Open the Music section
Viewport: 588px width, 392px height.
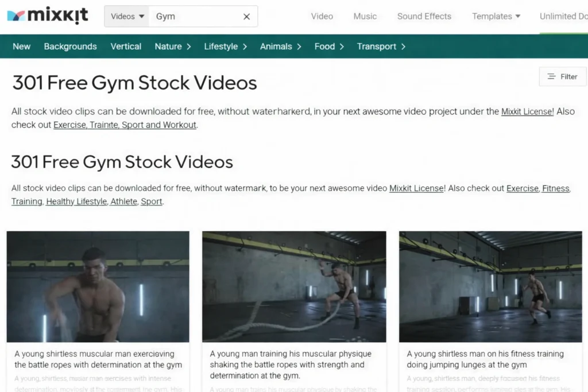click(x=365, y=17)
